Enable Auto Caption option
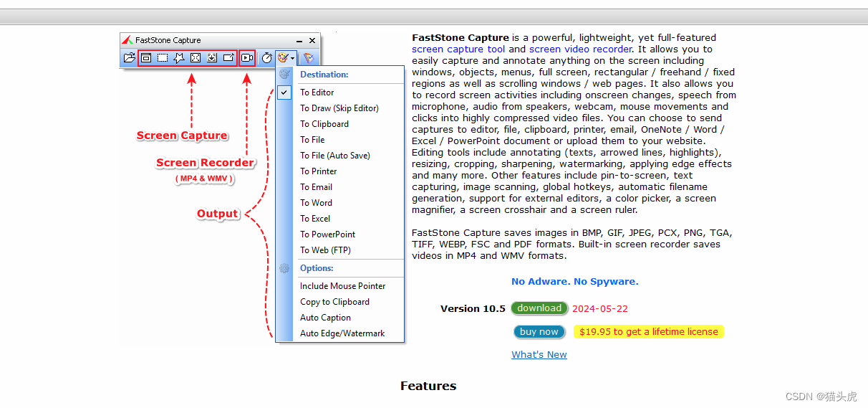The image size is (868, 408). click(x=340, y=318)
